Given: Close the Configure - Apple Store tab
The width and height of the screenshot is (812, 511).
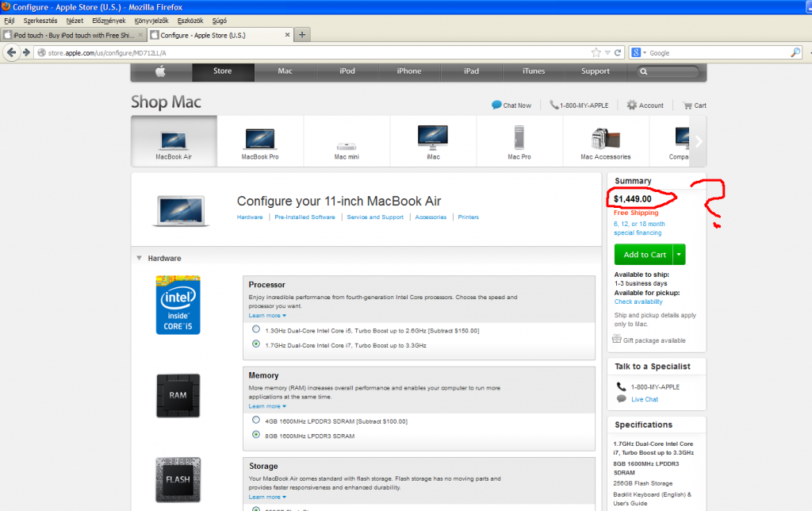Looking at the screenshot, I should click(287, 35).
